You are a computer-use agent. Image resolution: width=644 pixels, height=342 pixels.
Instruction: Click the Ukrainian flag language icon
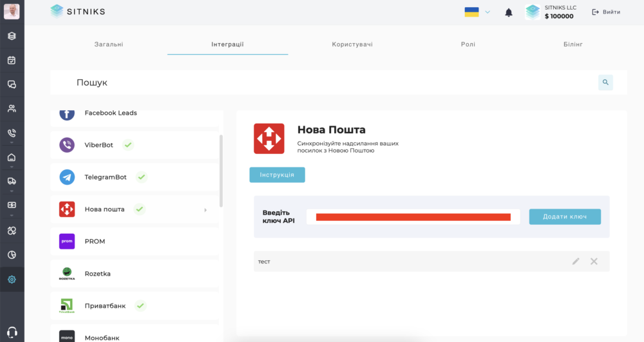click(471, 12)
